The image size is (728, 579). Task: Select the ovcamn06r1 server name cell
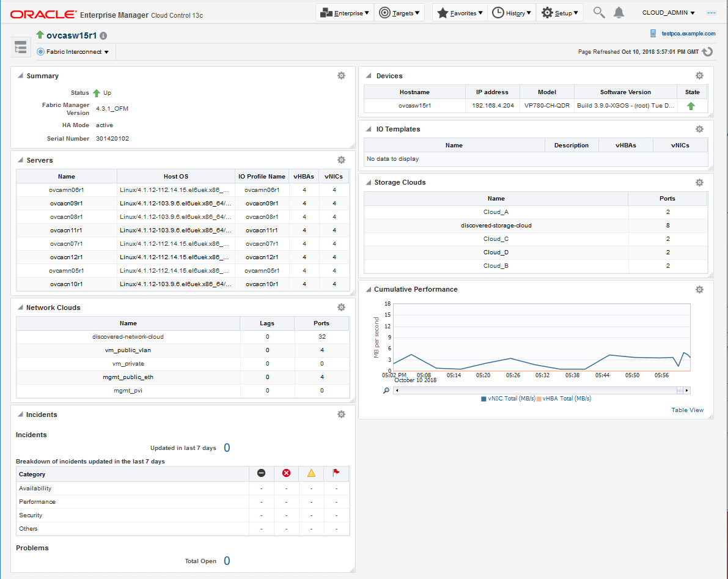(x=67, y=190)
